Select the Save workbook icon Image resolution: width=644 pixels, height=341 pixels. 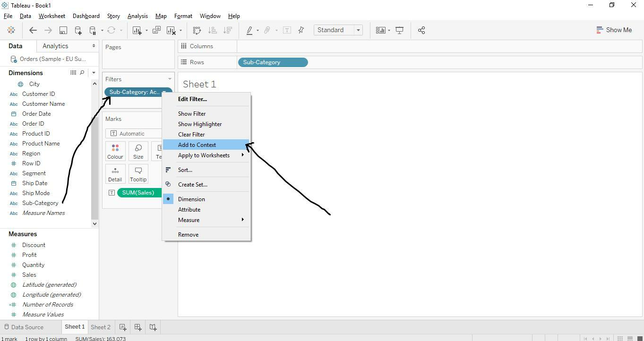[x=63, y=30]
